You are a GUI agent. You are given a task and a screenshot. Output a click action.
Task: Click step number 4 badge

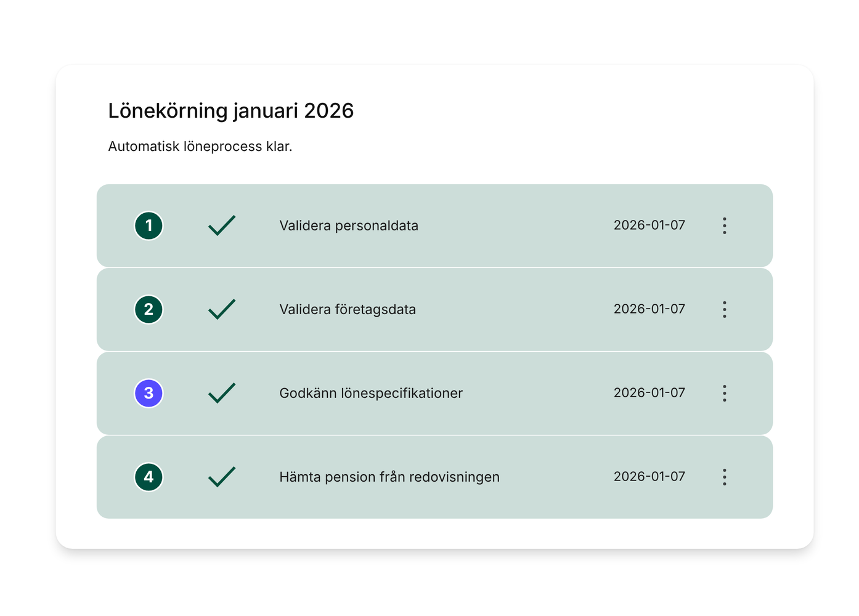coord(149,477)
